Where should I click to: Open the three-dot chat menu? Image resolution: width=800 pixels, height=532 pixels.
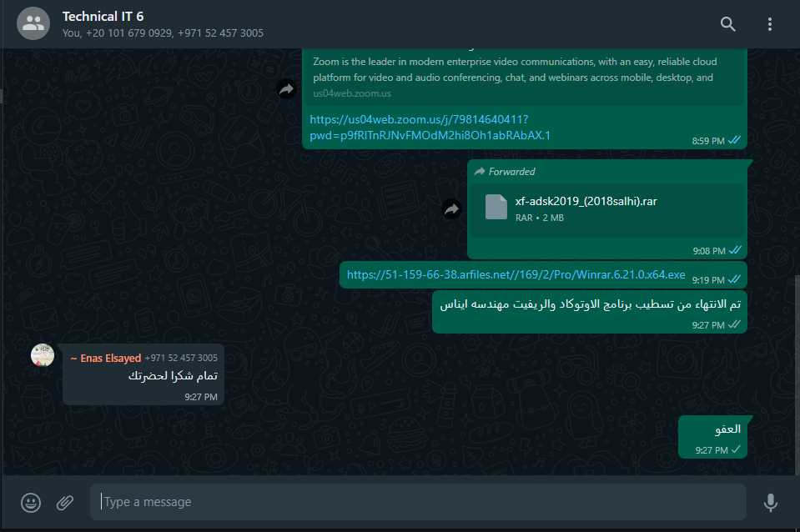pos(769,24)
